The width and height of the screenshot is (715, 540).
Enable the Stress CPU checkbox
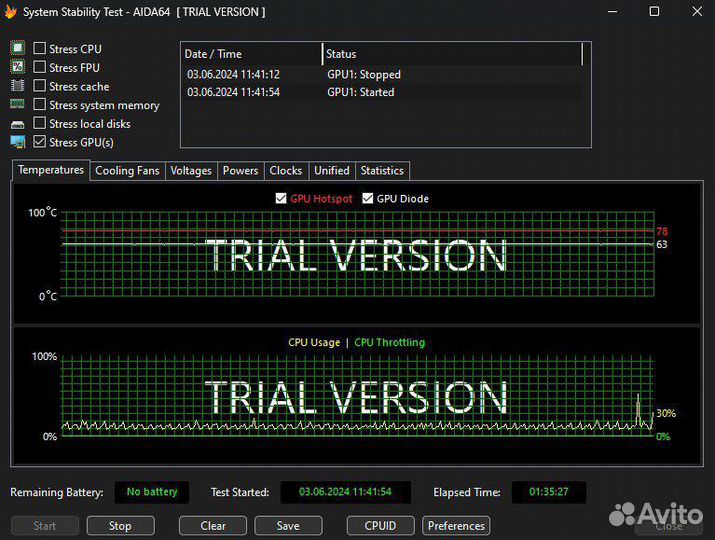40,48
